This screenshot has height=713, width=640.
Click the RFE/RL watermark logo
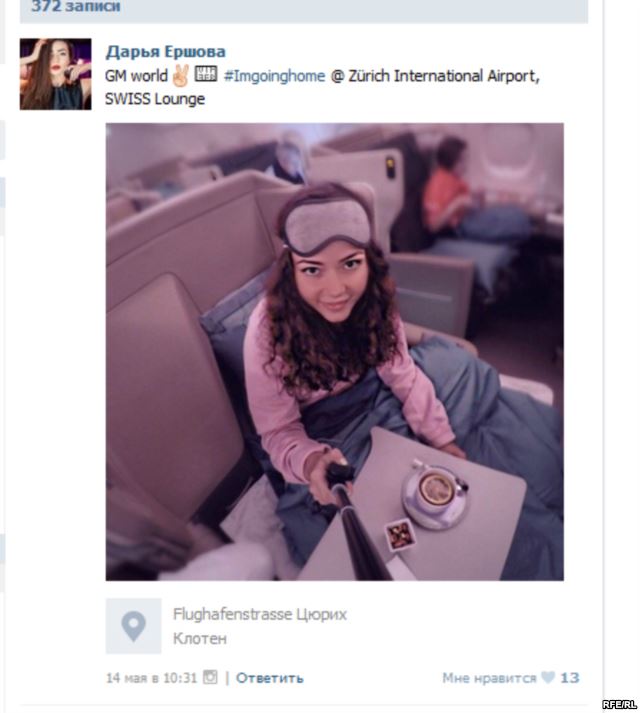click(619, 704)
